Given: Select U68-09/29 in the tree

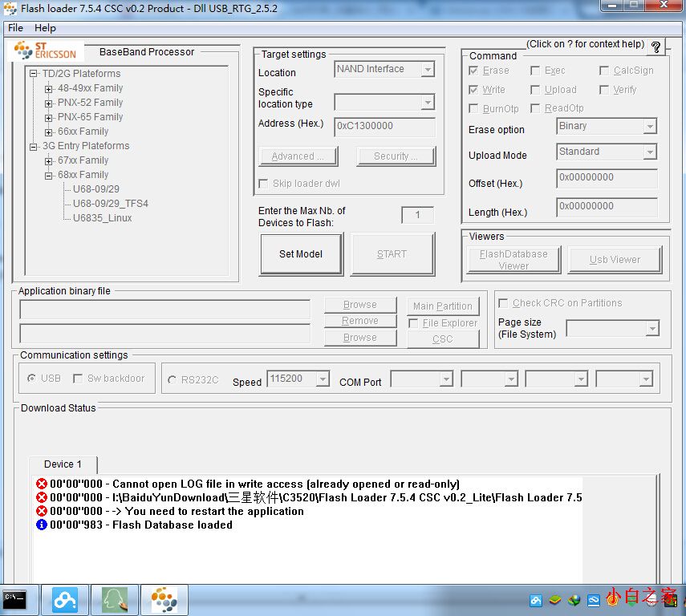Looking at the screenshot, I should (x=95, y=189).
